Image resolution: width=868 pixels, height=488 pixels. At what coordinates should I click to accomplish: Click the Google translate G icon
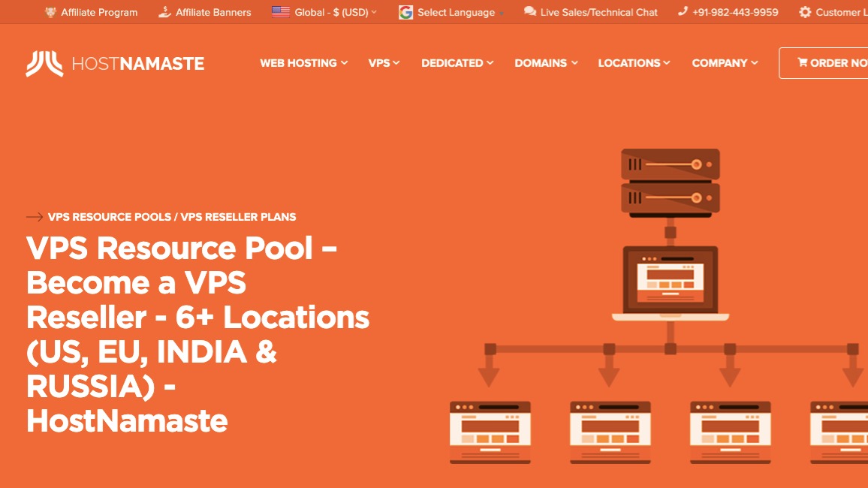[x=405, y=12]
